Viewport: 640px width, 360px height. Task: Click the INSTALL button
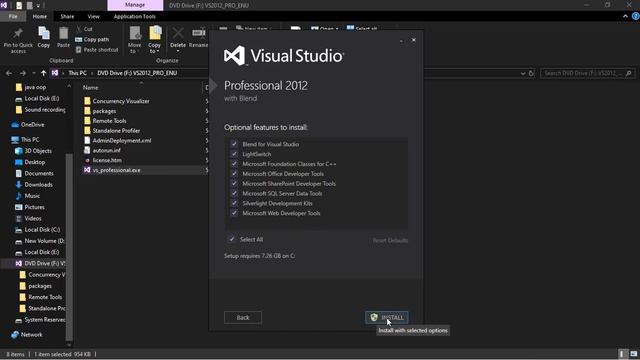[387, 318]
